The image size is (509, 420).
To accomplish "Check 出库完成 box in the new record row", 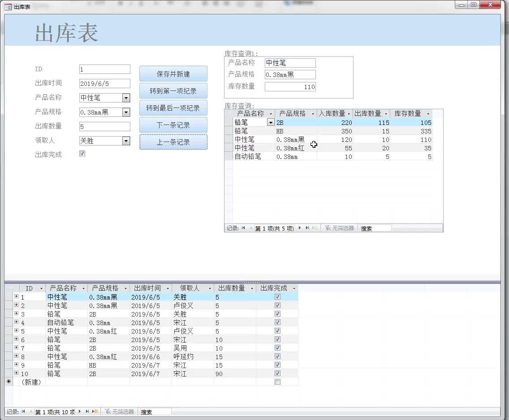I will (x=277, y=382).
